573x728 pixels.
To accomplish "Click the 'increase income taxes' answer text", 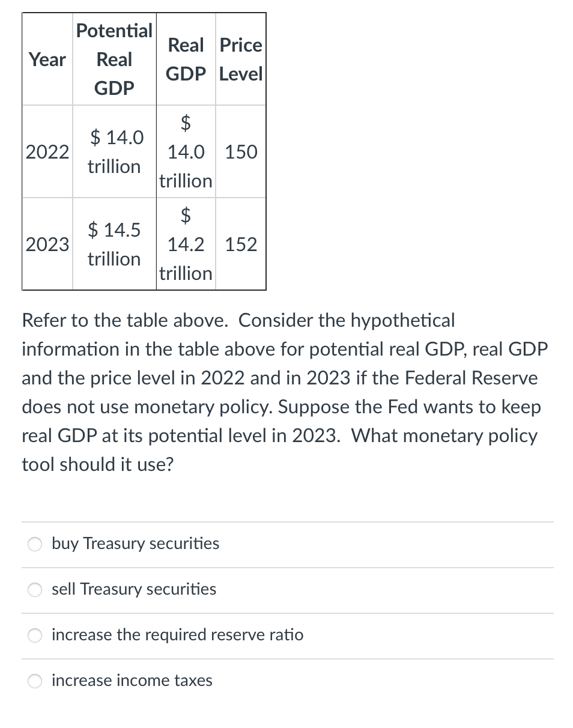I will [x=132, y=681].
